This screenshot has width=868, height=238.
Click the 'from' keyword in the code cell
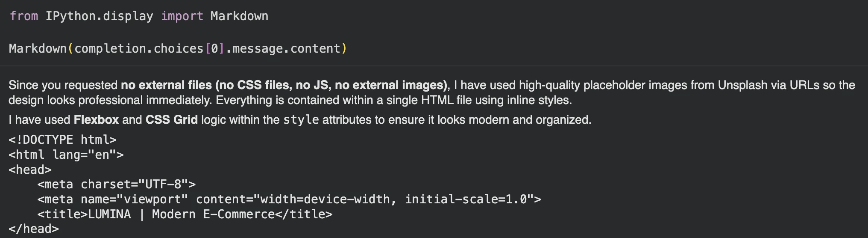pyautogui.click(x=23, y=16)
